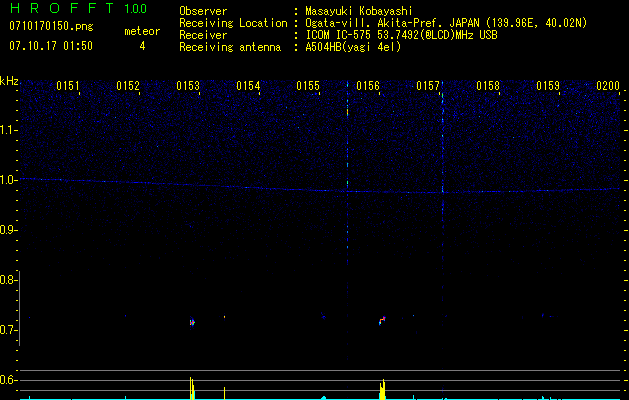Screen dimensions: 629x400
Task: Click the observer name Masayuki Kobayashi
Action: click(x=359, y=11)
